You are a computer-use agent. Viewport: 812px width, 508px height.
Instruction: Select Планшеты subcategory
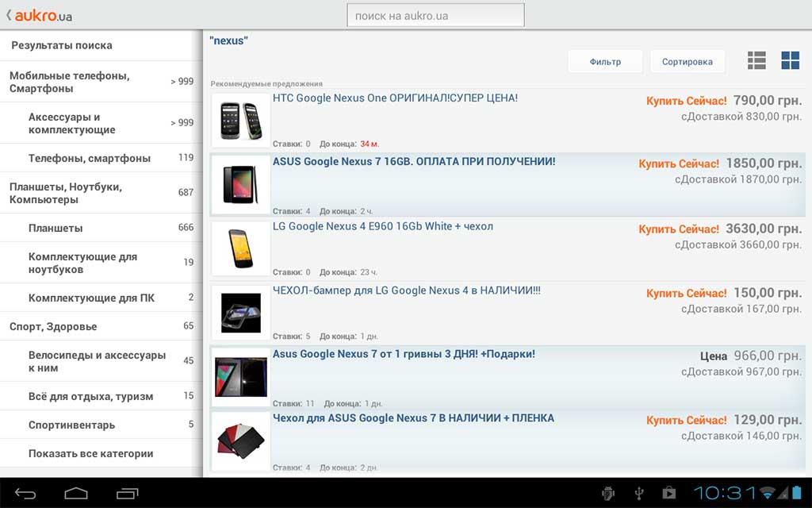pyautogui.click(x=101, y=228)
